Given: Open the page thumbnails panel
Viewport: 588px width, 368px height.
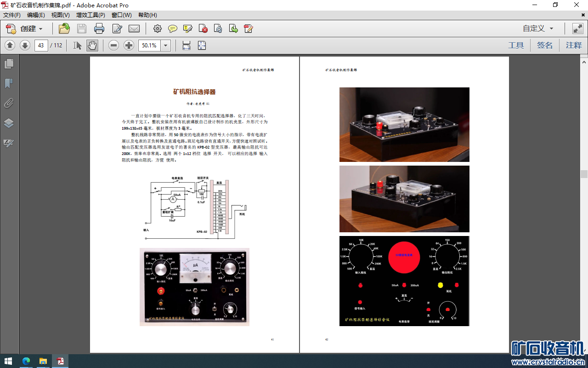Looking at the screenshot, I should pos(9,63).
